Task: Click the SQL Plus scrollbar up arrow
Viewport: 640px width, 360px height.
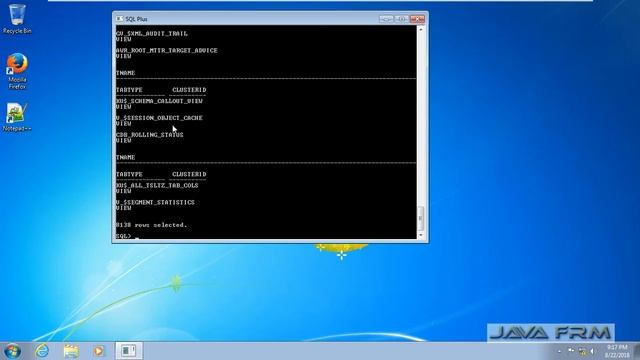Action: click(421, 29)
